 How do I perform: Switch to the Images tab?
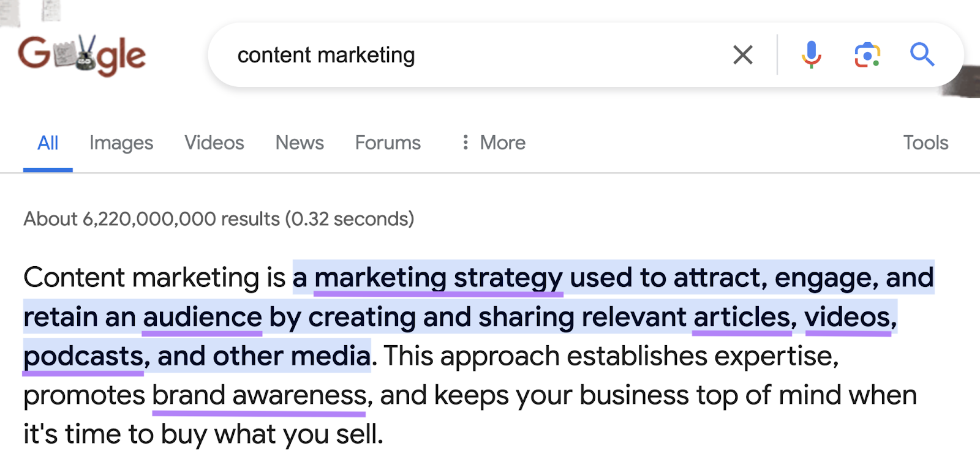(121, 143)
